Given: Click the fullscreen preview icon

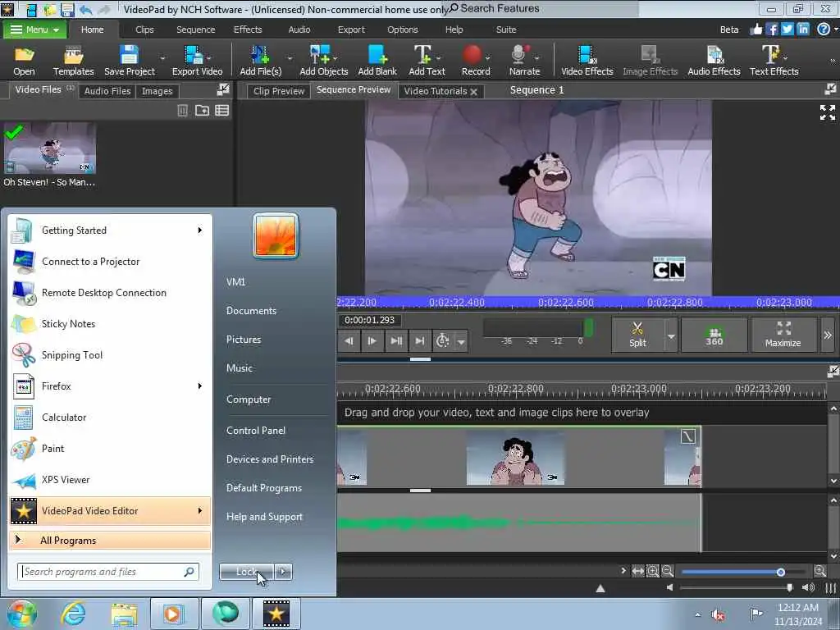Looking at the screenshot, I should [x=827, y=112].
